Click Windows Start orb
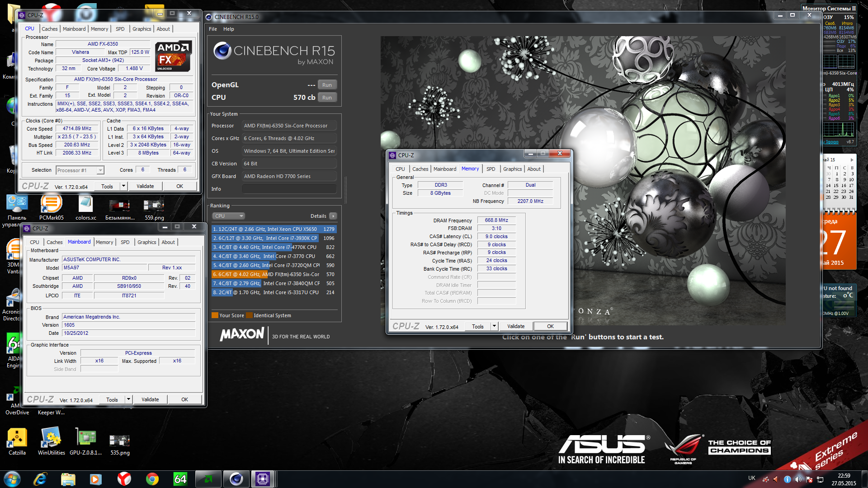This screenshot has width=868, height=488. pos(12,479)
